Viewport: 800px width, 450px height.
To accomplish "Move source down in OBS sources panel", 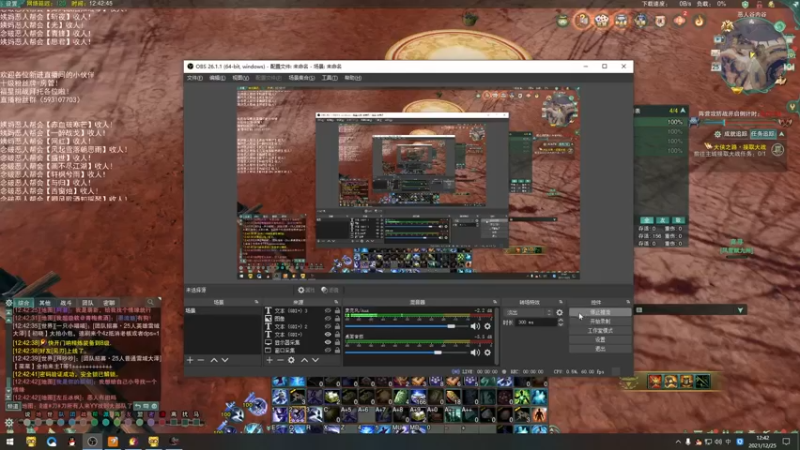I will click(315, 360).
